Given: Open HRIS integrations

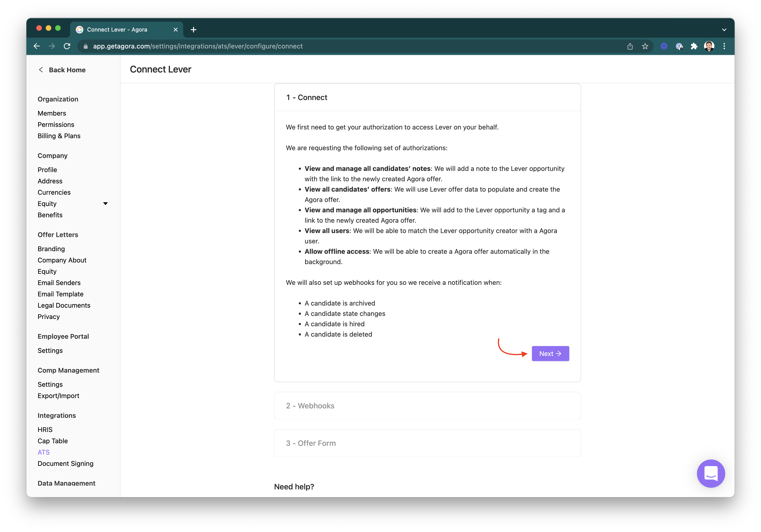Looking at the screenshot, I should [45, 429].
